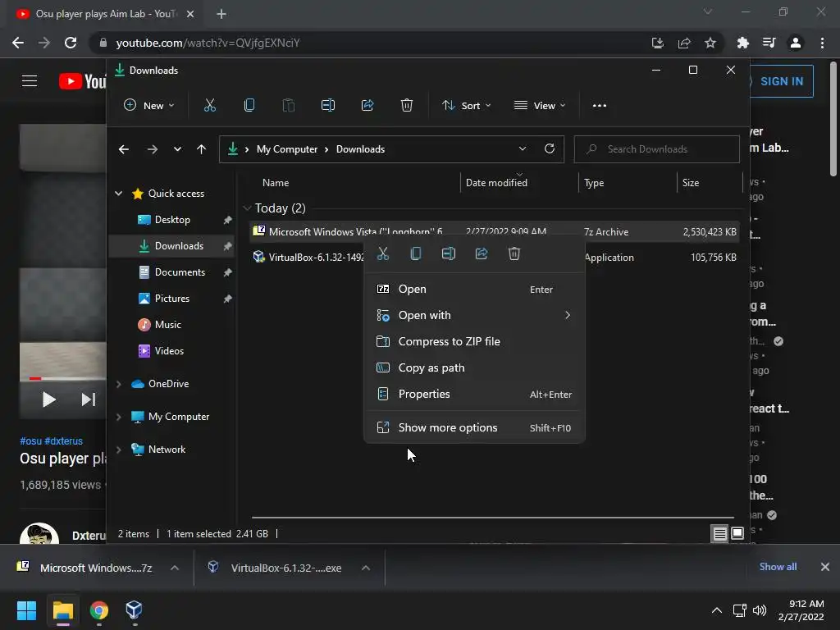Open the View dropdown
The height and width of the screenshot is (630, 840).
540,106
